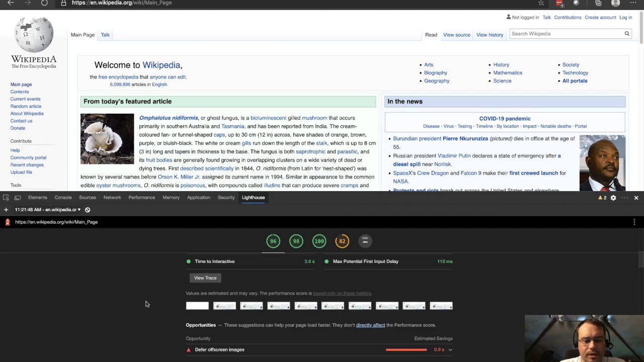Follow the 'directly affect' link
This screenshot has height=362, width=644.
pyautogui.click(x=370, y=325)
